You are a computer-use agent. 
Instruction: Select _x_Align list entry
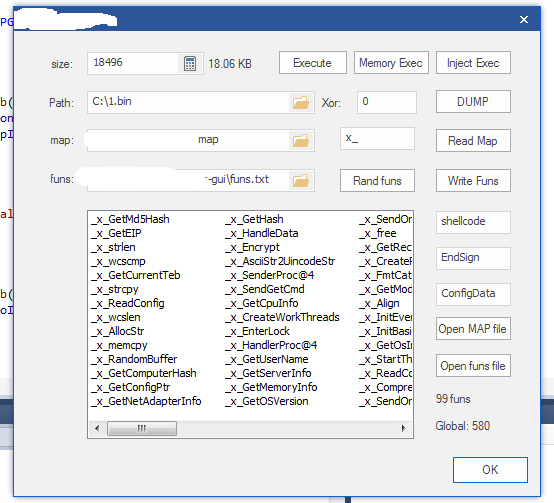(x=379, y=303)
